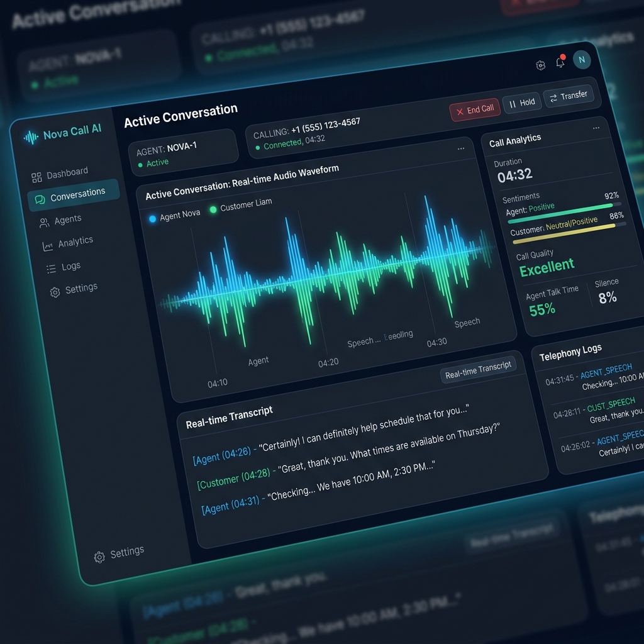Click the 04:20 timeline marker
The image size is (644, 644).
(x=328, y=363)
